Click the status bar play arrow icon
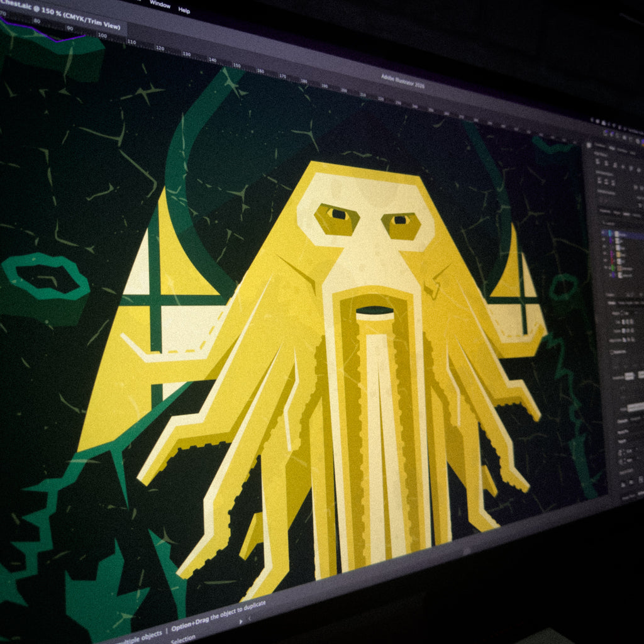The width and height of the screenshot is (644, 644). (241, 622)
